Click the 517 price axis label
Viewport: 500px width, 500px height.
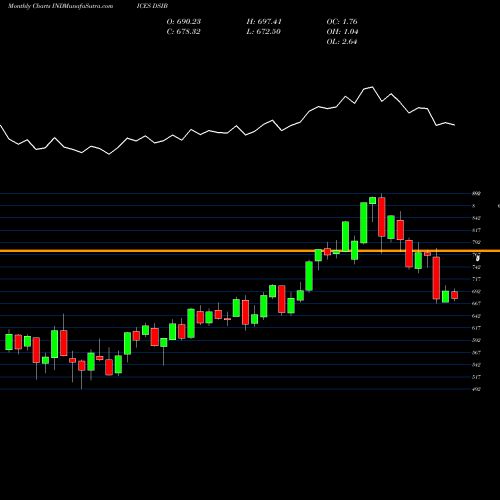coord(476,377)
